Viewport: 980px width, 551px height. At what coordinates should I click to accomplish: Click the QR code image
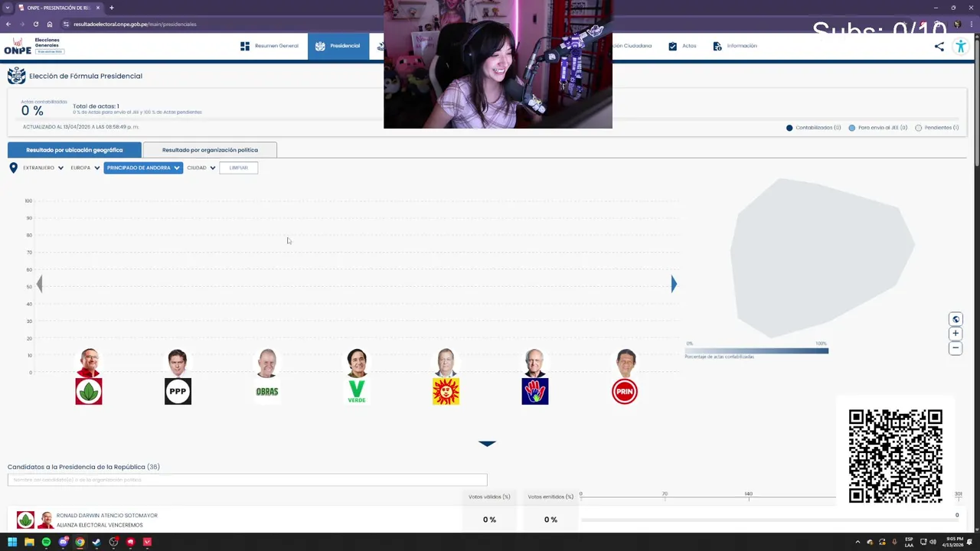895,456
